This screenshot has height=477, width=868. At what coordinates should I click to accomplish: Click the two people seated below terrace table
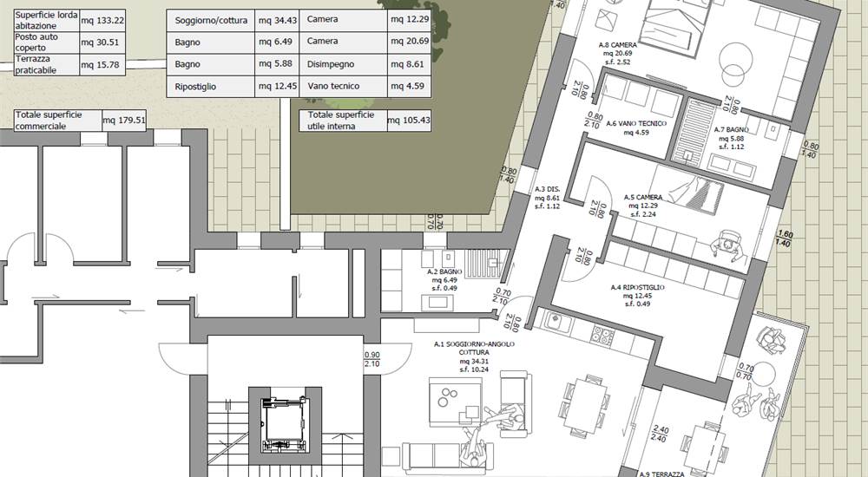[757, 404]
